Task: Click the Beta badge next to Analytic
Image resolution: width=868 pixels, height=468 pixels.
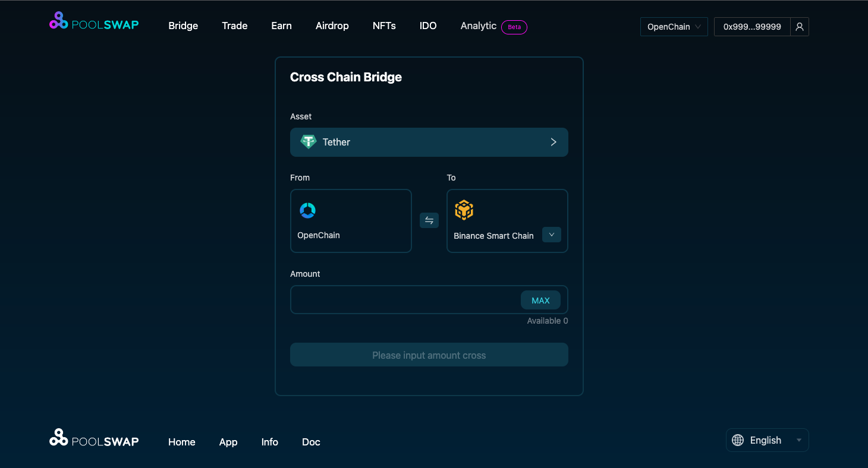Action: pos(514,27)
